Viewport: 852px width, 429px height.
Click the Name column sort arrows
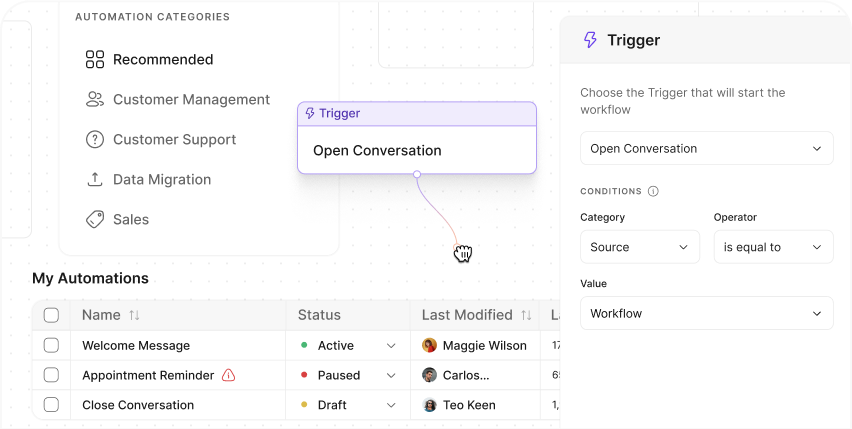pos(134,315)
